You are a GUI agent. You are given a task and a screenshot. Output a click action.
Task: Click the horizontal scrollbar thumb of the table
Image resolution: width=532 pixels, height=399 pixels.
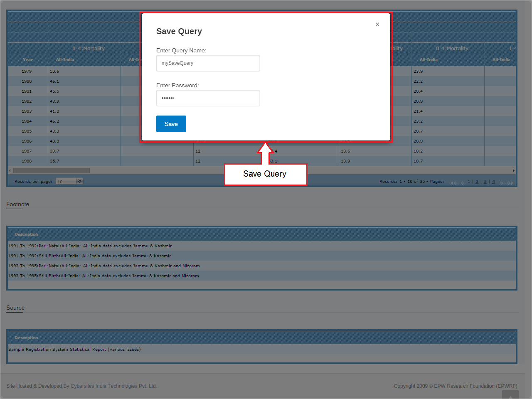(51, 170)
